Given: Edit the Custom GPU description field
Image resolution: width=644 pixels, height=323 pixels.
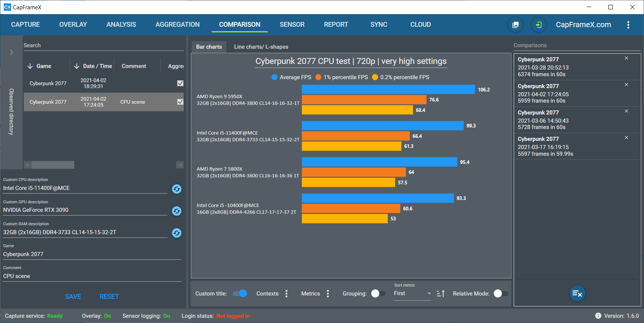Looking at the screenshot, I should 85,210.
